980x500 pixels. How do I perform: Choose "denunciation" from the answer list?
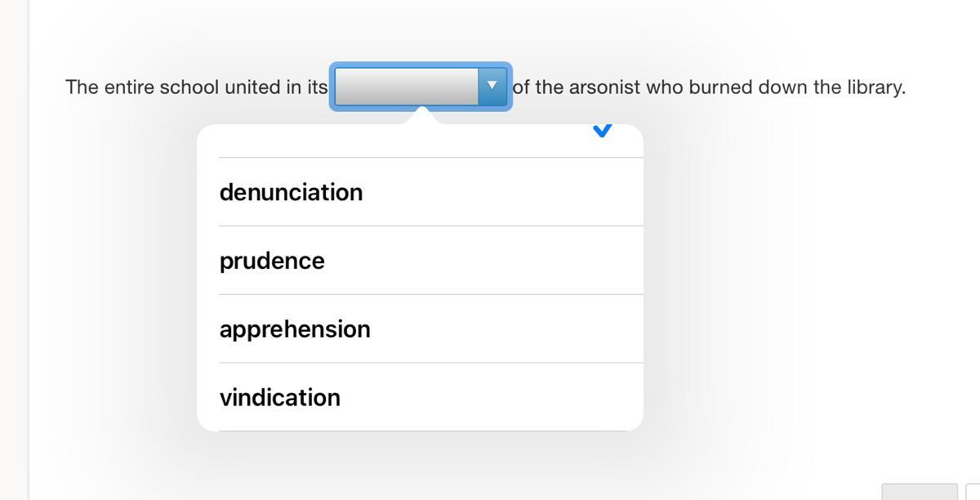click(292, 192)
